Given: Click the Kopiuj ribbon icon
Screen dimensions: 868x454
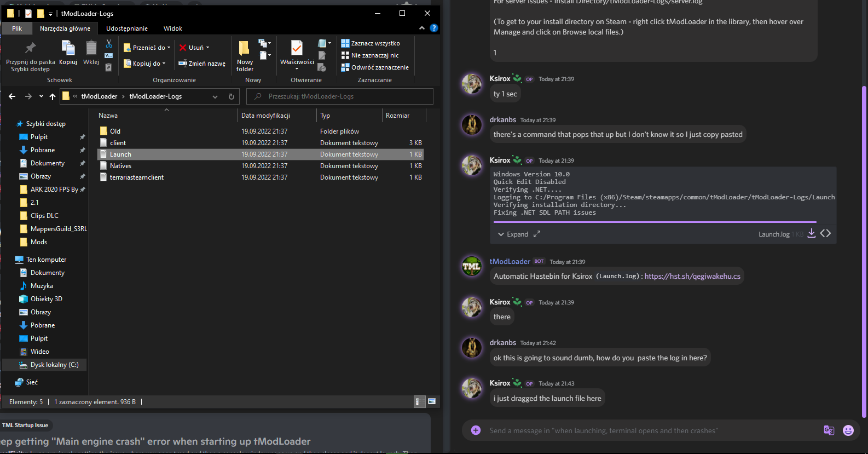Looking at the screenshot, I should [68, 53].
